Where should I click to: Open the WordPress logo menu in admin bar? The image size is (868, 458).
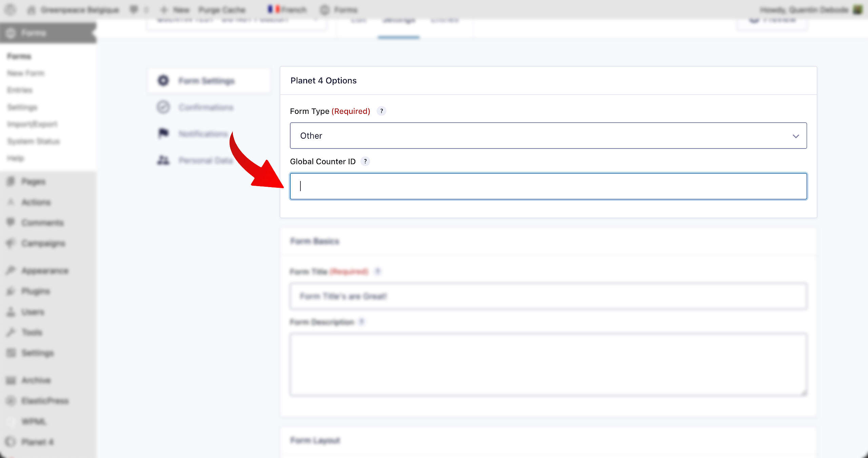[11, 9]
